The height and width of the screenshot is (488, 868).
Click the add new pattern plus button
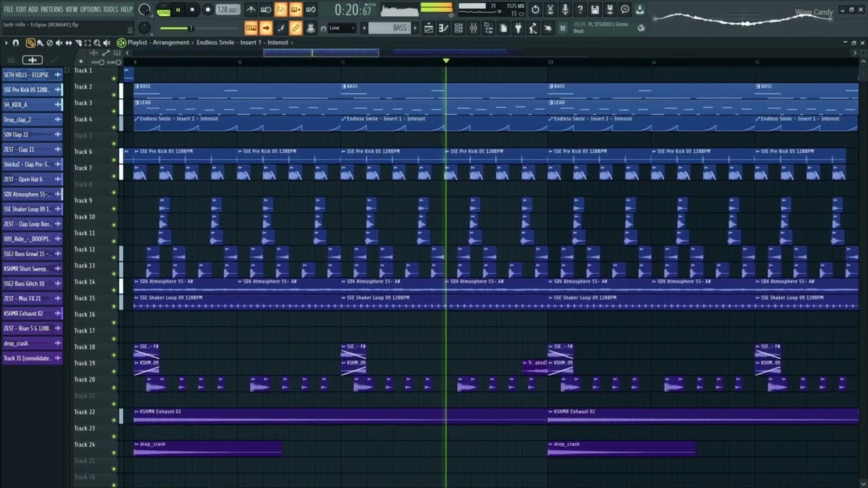point(415,28)
